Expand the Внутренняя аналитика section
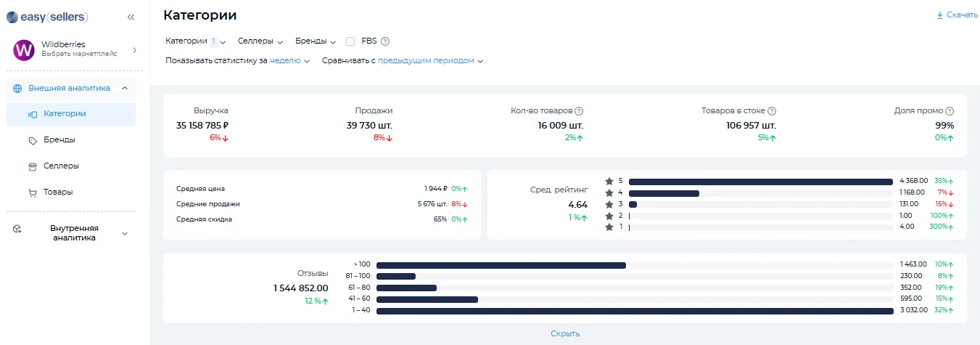Screen dimensions: 980x345 pyautogui.click(x=125, y=233)
